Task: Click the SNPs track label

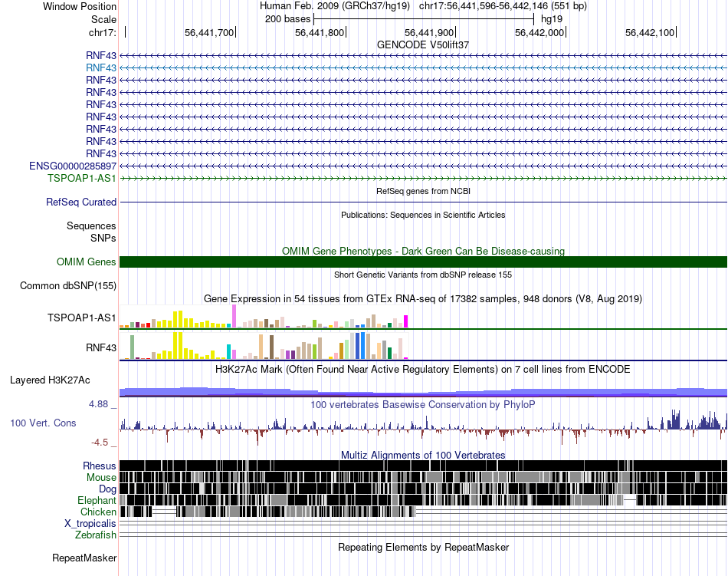Action: pos(103,238)
